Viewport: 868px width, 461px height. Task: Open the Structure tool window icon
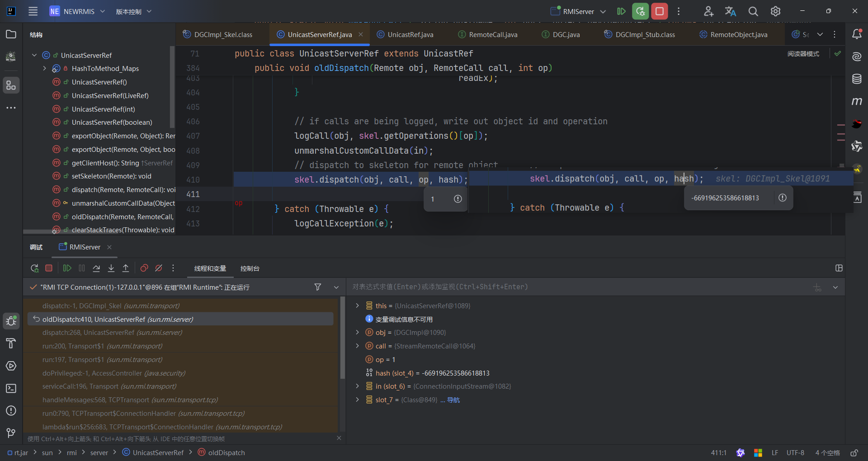tap(11, 85)
